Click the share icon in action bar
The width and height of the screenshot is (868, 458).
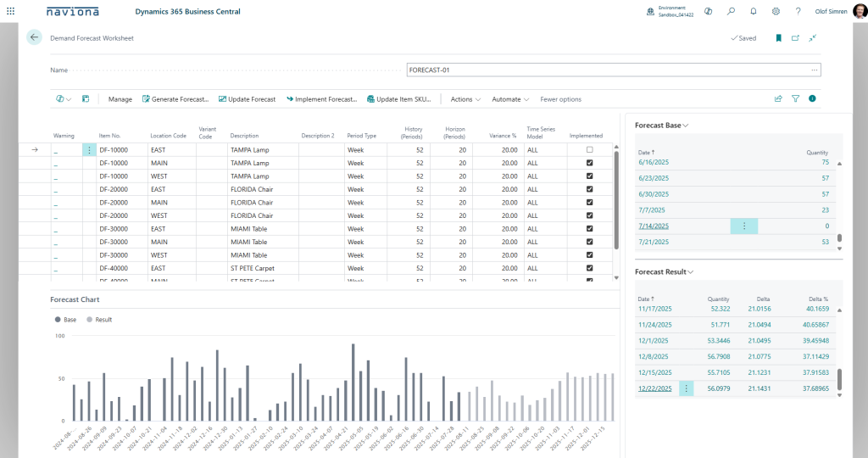[778, 99]
